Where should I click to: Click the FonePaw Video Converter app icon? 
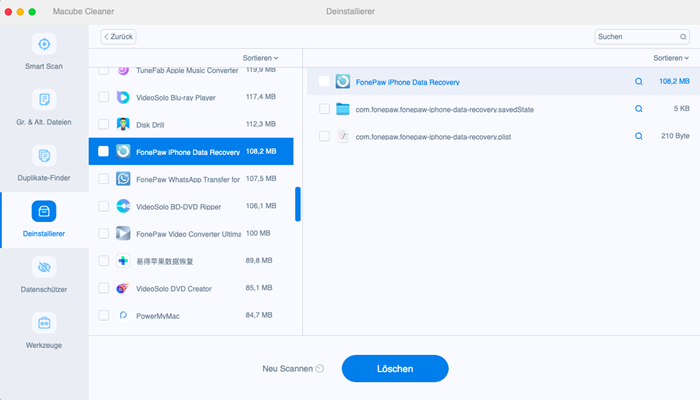(x=123, y=234)
